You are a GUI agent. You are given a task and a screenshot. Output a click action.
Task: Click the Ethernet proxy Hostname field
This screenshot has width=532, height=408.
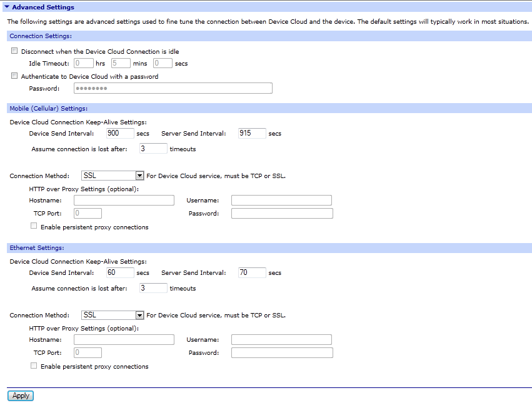124,340
